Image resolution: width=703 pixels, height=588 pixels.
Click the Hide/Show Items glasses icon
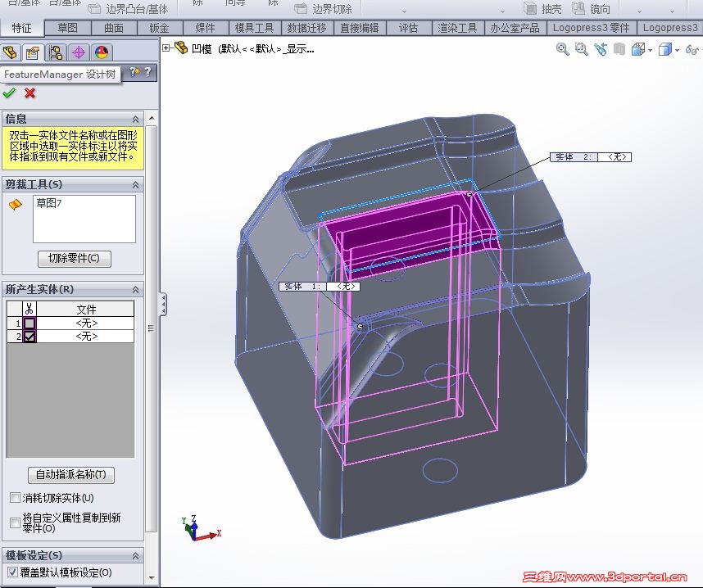(x=692, y=49)
